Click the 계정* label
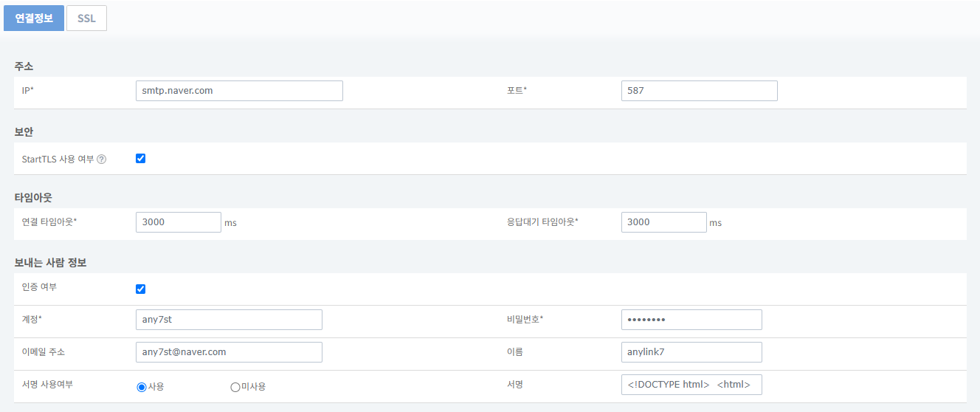980x412 pixels. point(32,319)
